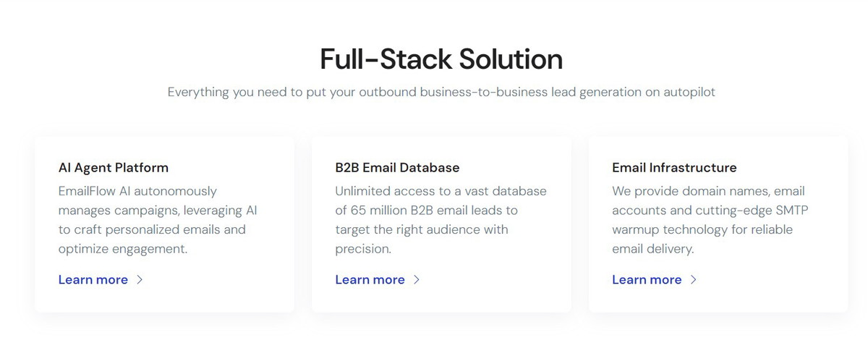The width and height of the screenshot is (868, 348).
Task: Open Learn more under B2B Email Database
Action: [370, 280]
